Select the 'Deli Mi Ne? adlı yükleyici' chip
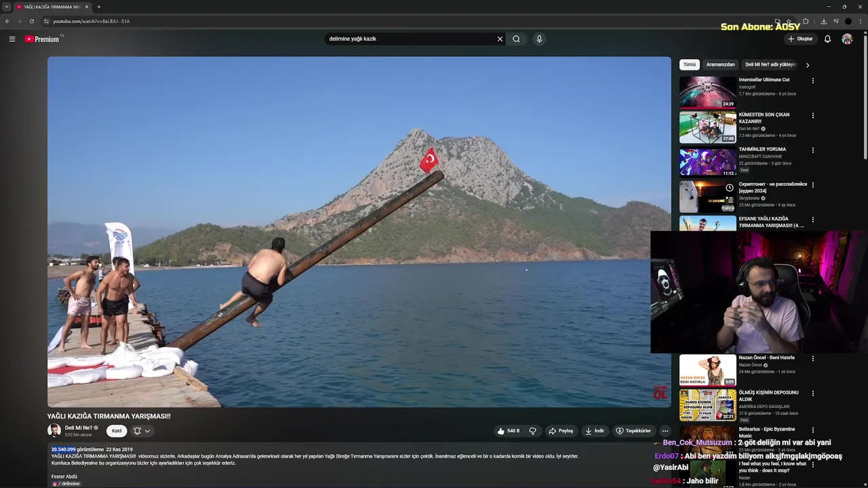 point(770,64)
